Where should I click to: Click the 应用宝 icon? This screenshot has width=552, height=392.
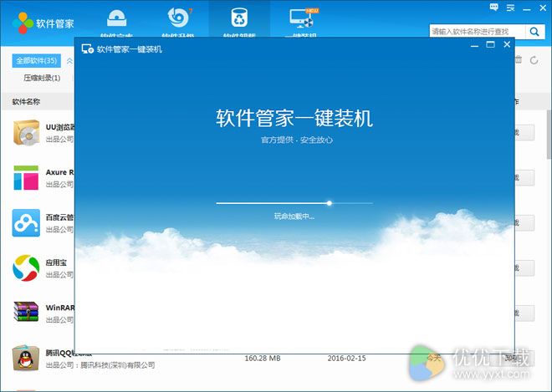(x=26, y=268)
